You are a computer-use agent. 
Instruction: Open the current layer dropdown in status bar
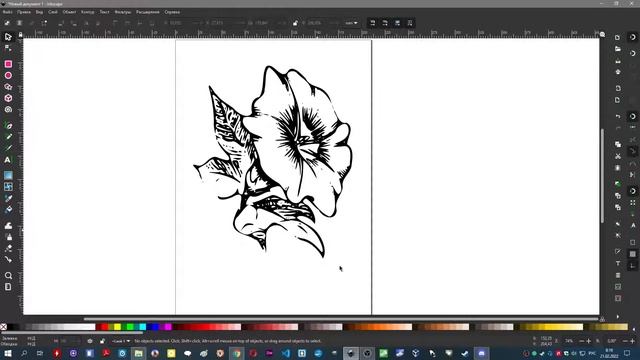tap(121, 341)
